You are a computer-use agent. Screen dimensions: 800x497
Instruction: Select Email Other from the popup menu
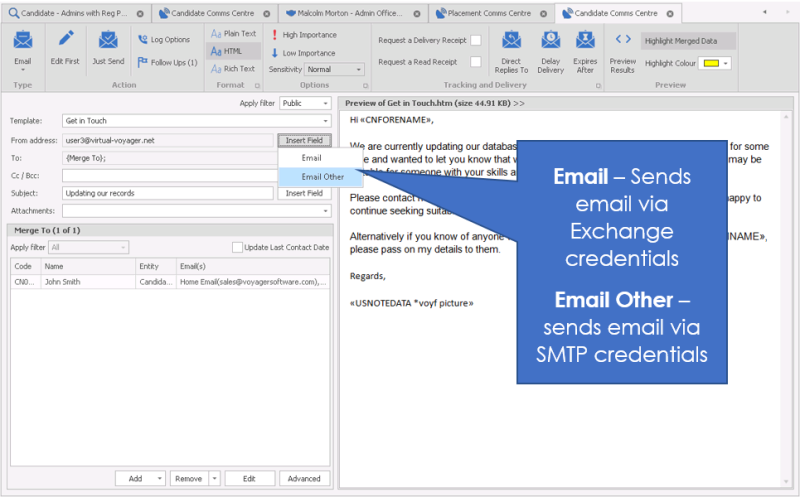(322, 176)
